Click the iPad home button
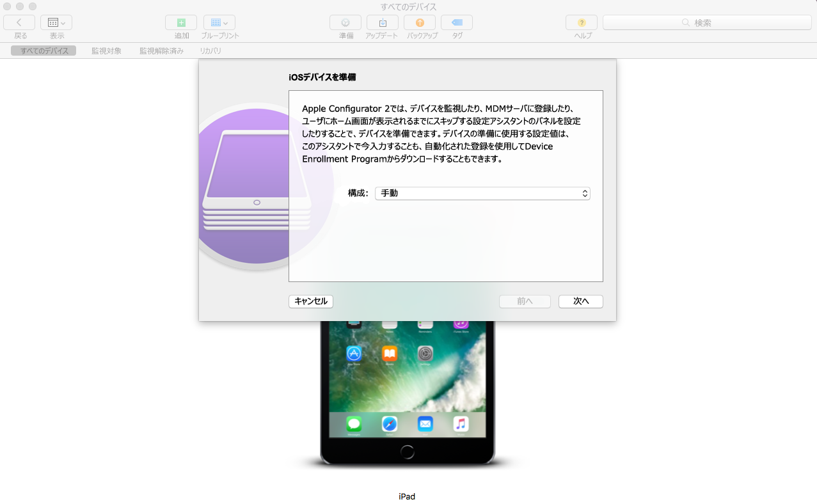Image resolution: width=817 pixels, height=504 pixels. 408,452
